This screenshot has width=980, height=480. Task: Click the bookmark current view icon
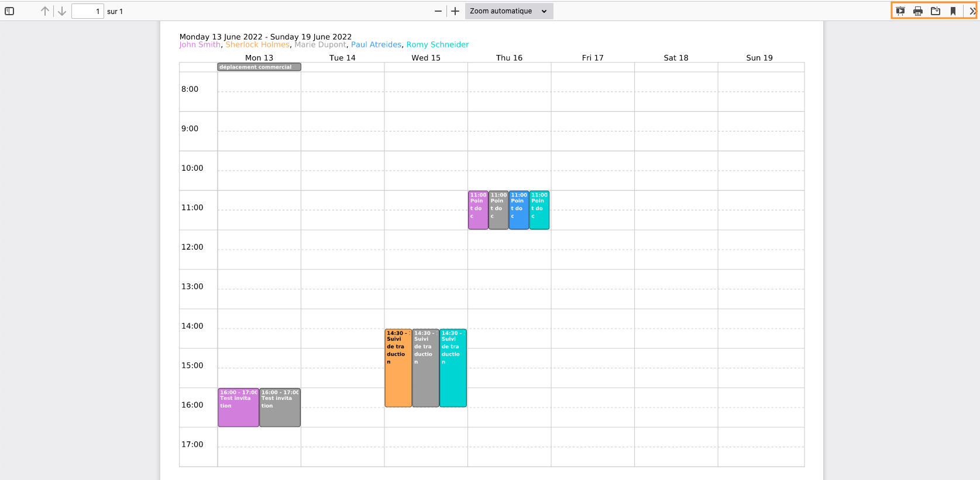tap(953, 11)
